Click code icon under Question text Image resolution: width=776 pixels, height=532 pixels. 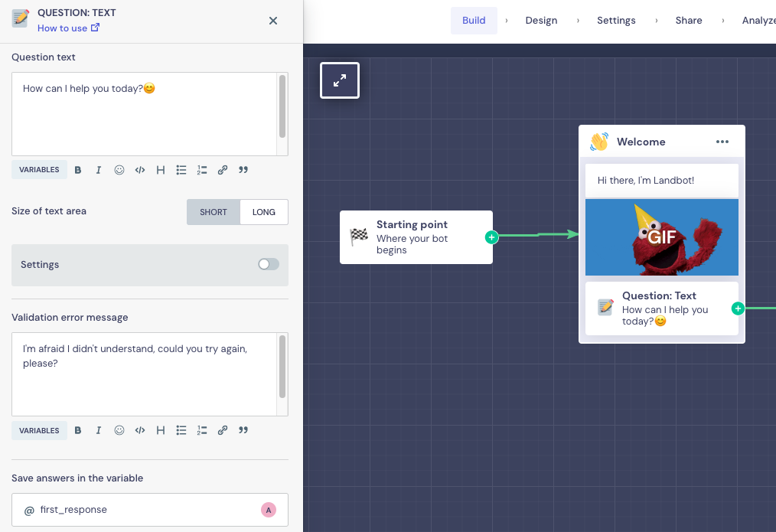[140, 170]
